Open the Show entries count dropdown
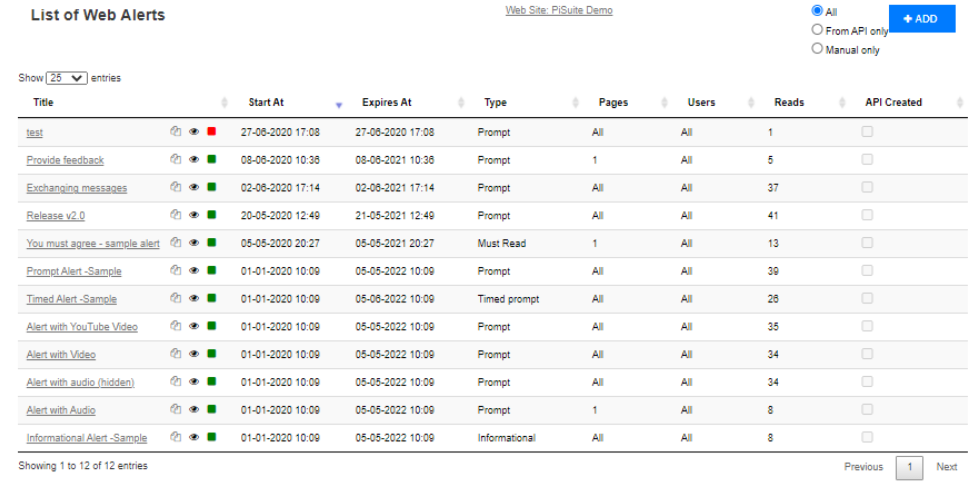This screenshot has width=972, height=484. [x=67, y=78]
